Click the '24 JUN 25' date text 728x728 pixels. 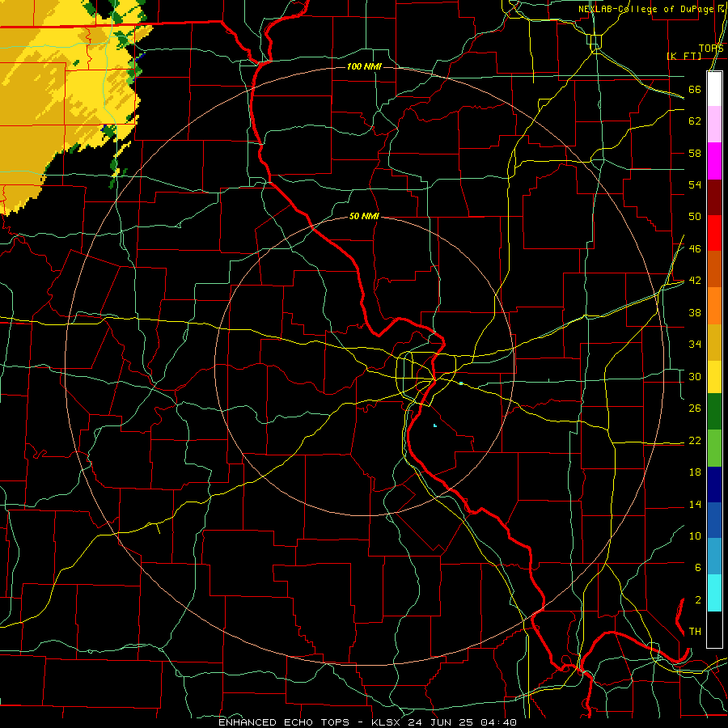click(443, 722)
